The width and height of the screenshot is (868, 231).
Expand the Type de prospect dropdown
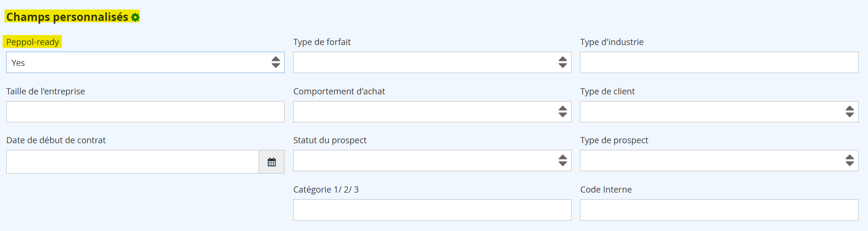719,161
